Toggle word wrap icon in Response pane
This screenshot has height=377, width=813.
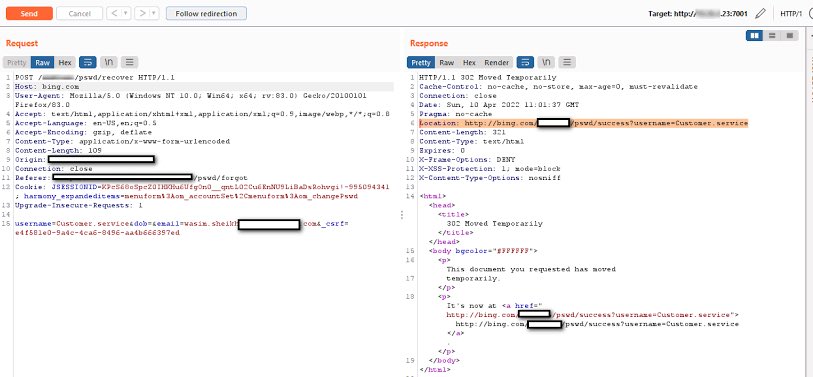click(x=525, y=62)
